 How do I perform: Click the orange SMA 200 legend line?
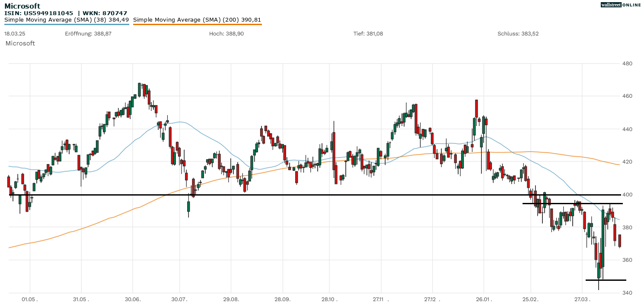197,24
